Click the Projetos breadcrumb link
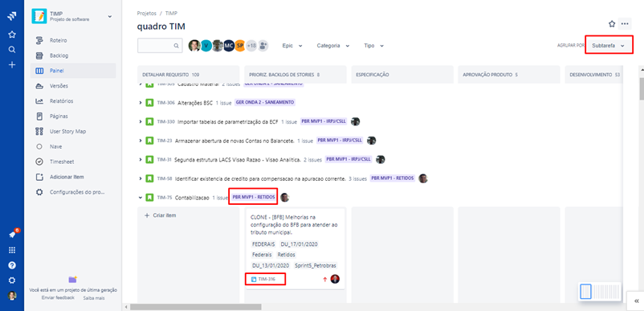 146,13
